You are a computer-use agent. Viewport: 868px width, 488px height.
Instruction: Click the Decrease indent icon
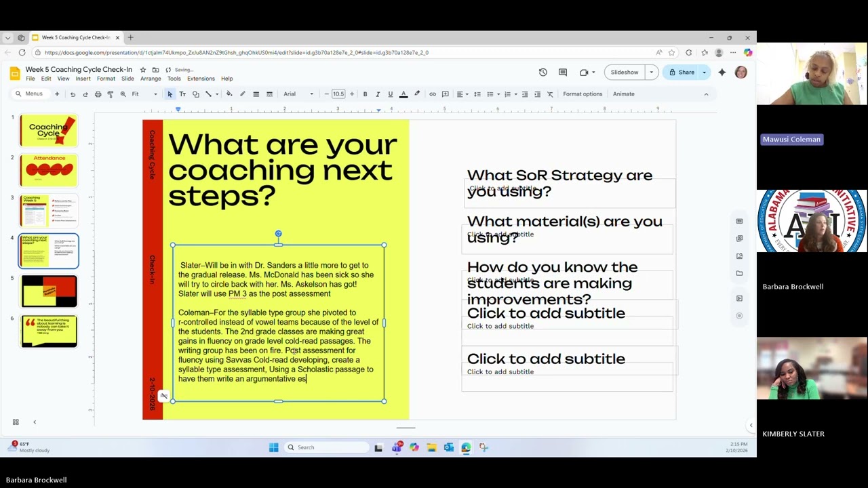[525, 94]
